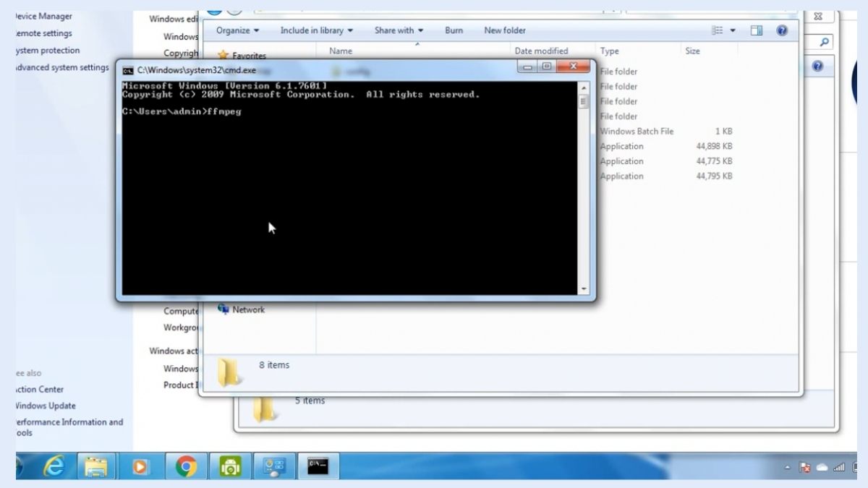
Task: Click New folder in Explorer toolbar
Action: (505, 30)
